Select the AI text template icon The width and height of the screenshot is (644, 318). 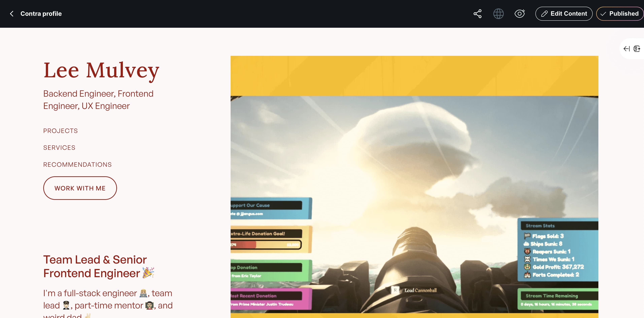point(637,49)
